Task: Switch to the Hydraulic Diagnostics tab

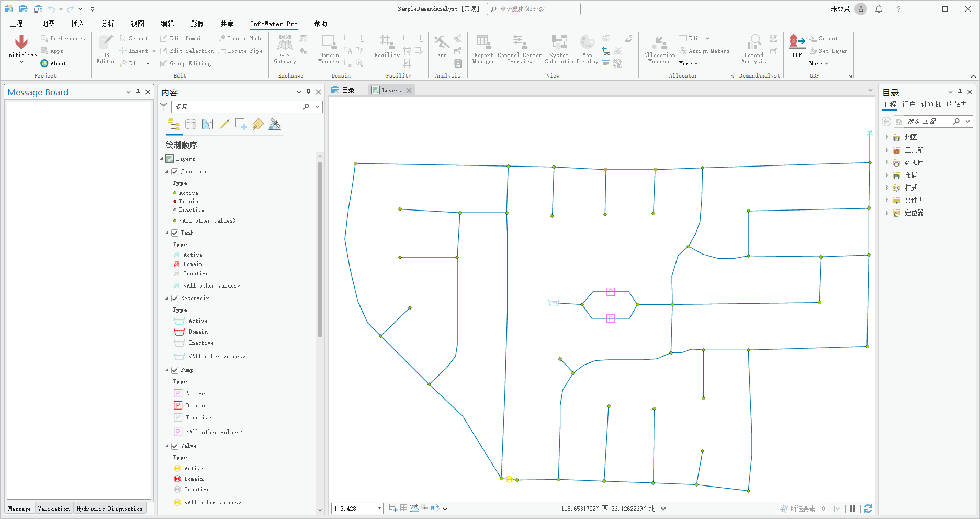Action: click(x=109, y=509)
